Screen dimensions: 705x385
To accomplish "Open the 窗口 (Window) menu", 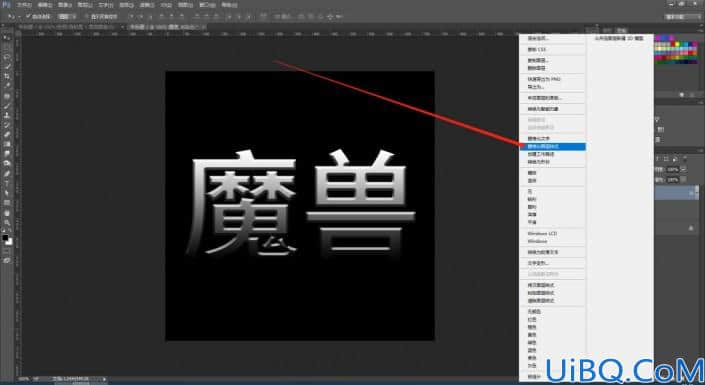I will coord(207,5).
